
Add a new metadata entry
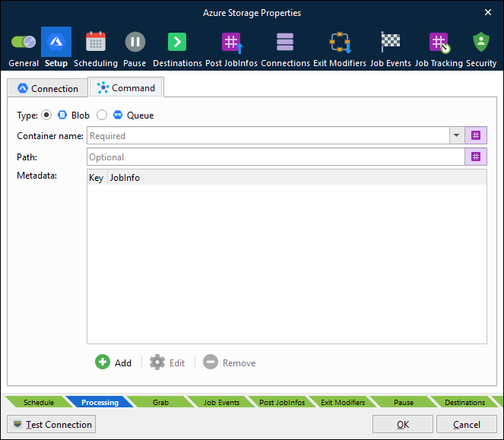(x=113, y=362)
